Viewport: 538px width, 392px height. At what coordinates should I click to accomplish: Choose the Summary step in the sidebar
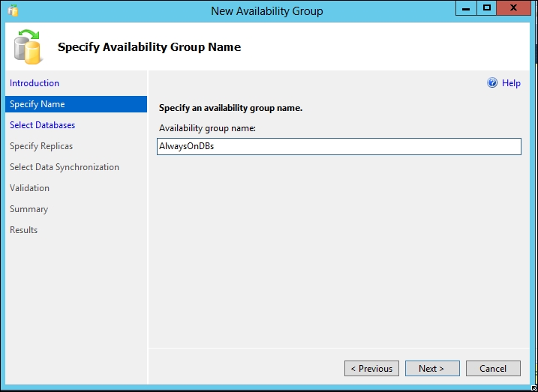29,209
